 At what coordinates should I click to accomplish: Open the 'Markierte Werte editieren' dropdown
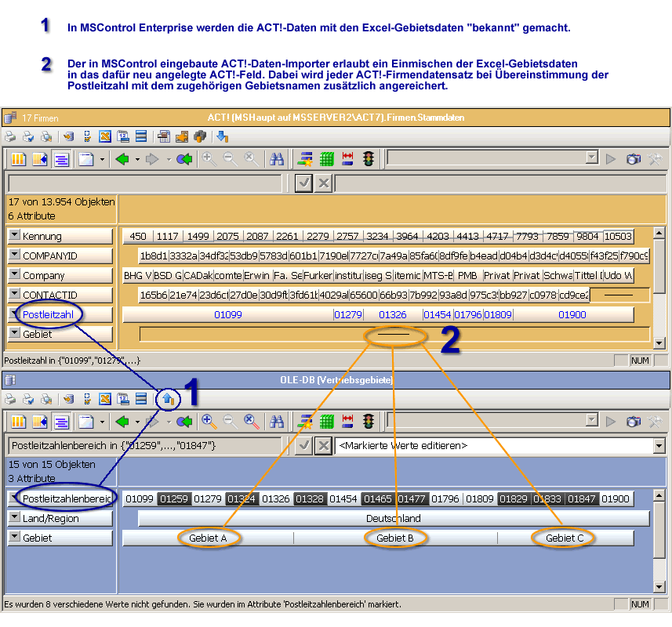click(x=658, y=446)
